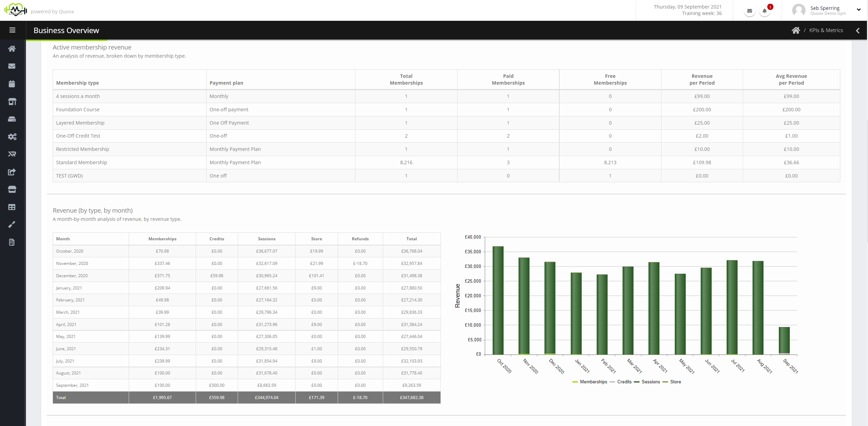Collapse the breadcrumb bar using the chevron
868x426 pixels.
click(858, 30)
